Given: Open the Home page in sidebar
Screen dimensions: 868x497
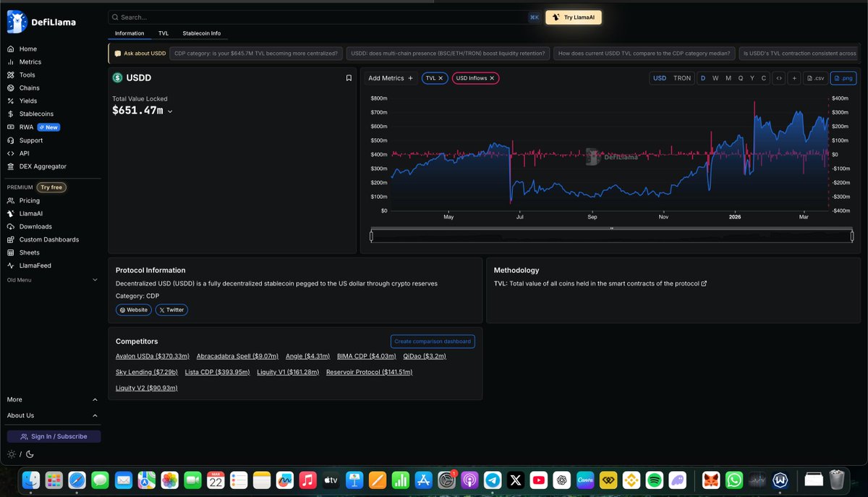Looking at the screenshot, I should [x=22, y=49].
